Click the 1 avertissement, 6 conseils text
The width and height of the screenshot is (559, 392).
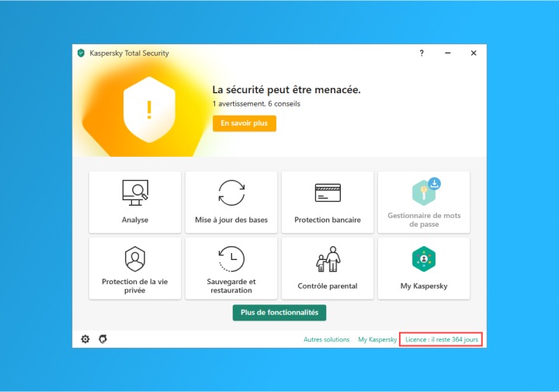coord(255,103)
